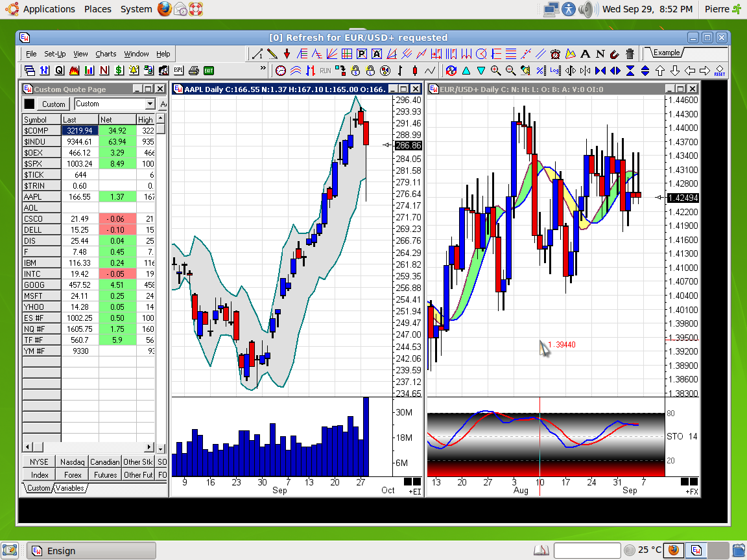Click the trash can delete icon

point(629,54)
